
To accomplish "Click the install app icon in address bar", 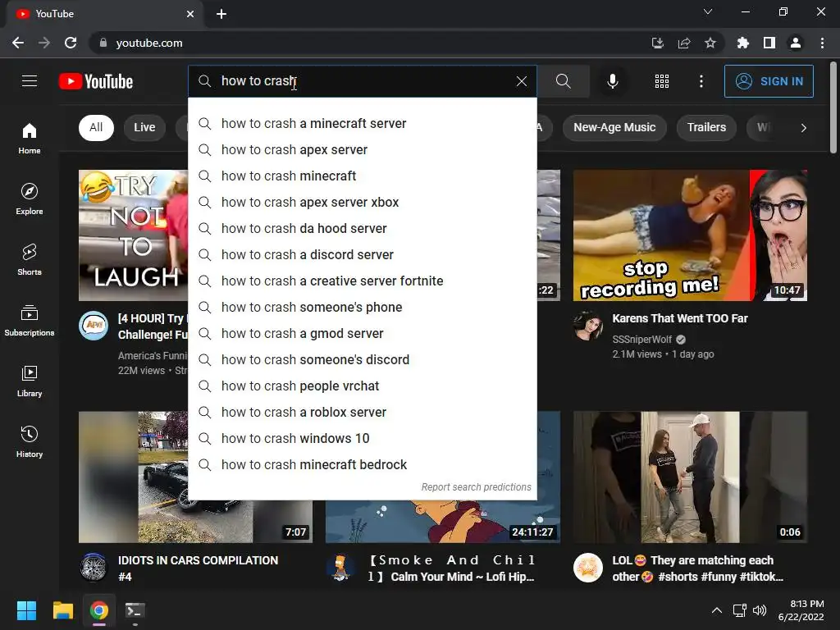I will (657, 43).
